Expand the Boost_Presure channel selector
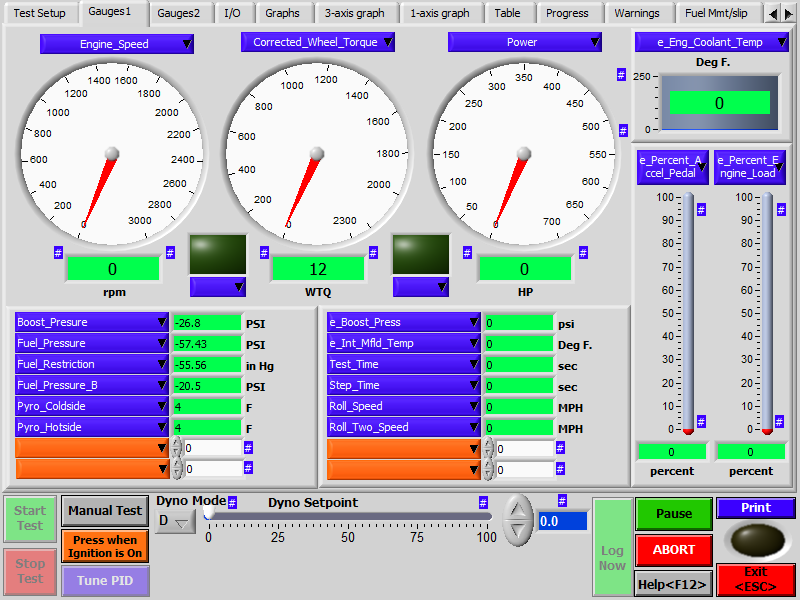This screenshot has width=801, height=600. pos(92,322)
